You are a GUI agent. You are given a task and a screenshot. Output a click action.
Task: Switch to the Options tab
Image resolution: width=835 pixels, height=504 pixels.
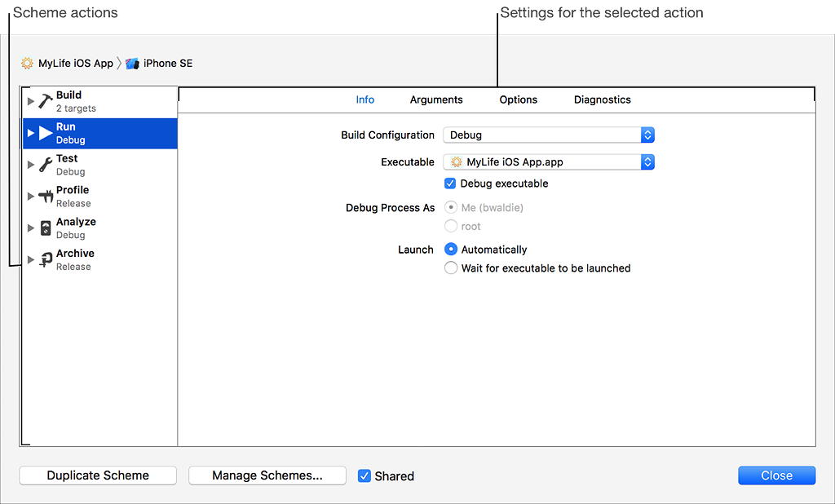coord(518,99)
